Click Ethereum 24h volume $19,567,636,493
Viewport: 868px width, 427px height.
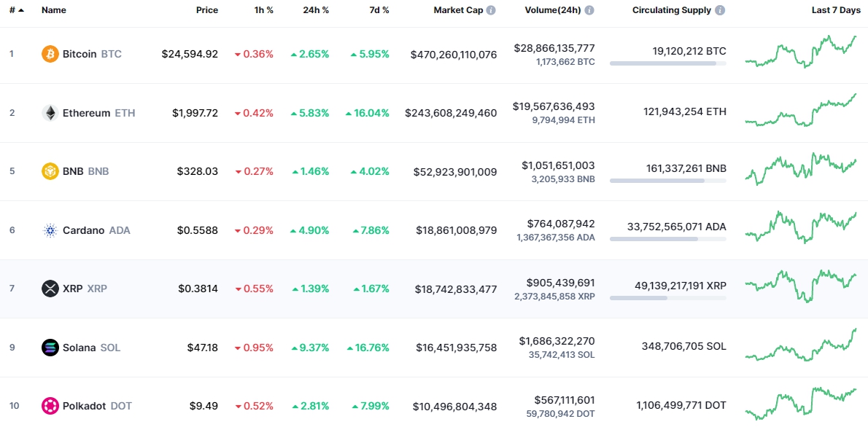tap(554, 106)
